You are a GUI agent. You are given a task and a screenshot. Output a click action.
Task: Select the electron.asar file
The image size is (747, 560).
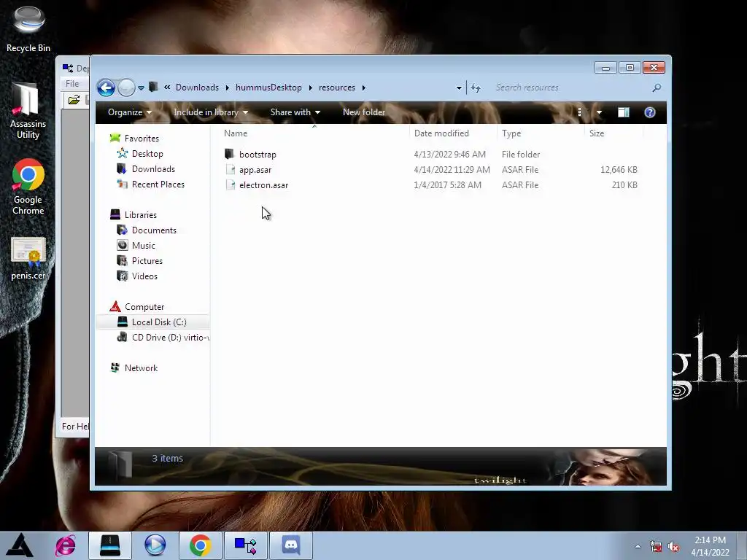263,184
